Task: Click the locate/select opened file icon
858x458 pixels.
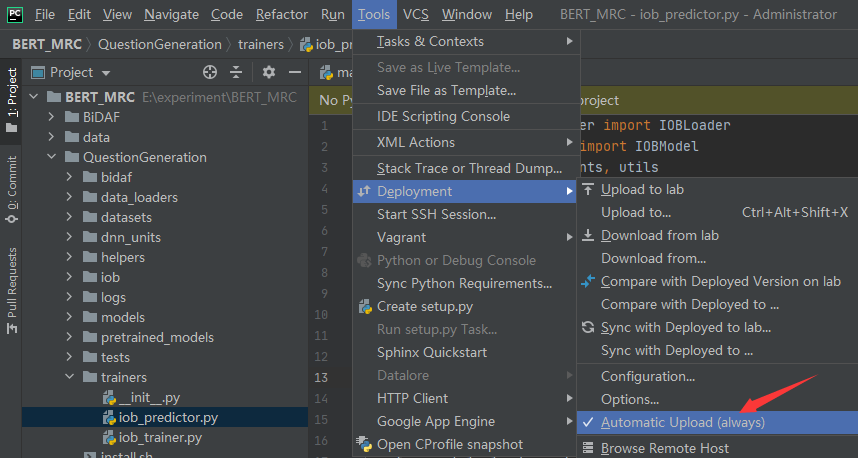Action: pos(210,72)
